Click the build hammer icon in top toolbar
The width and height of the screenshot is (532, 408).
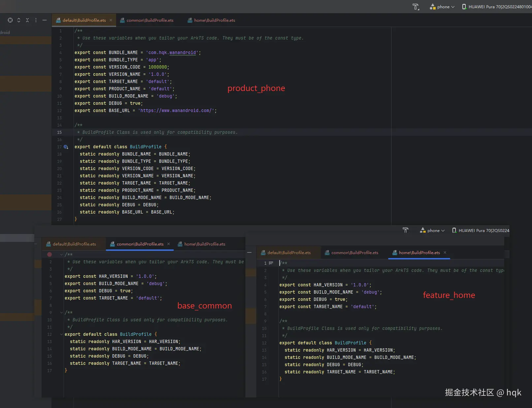click(416, 7)
